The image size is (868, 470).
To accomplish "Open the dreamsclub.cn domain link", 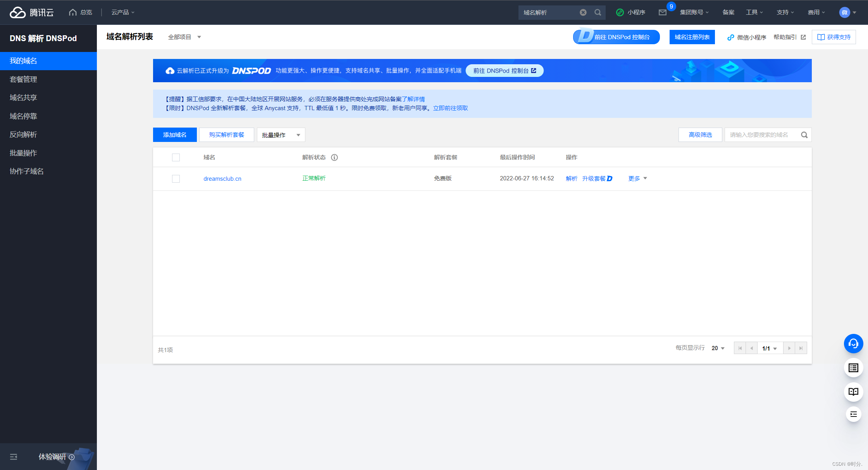I will point(222,179).
